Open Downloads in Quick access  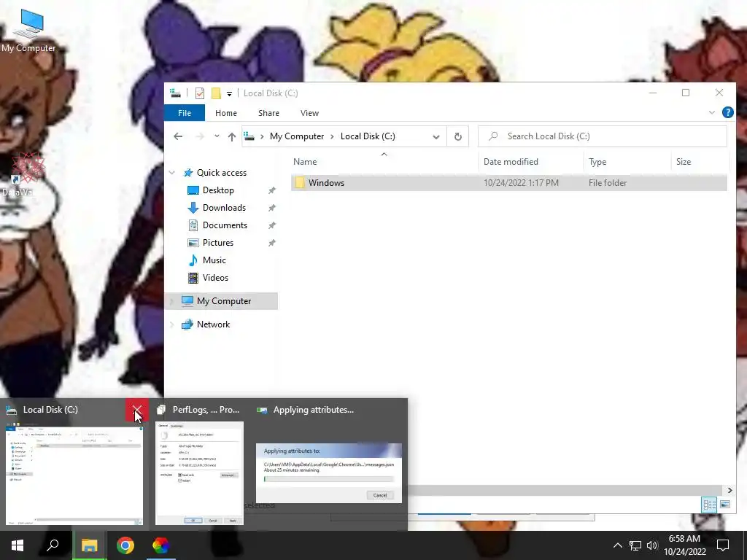224,208
